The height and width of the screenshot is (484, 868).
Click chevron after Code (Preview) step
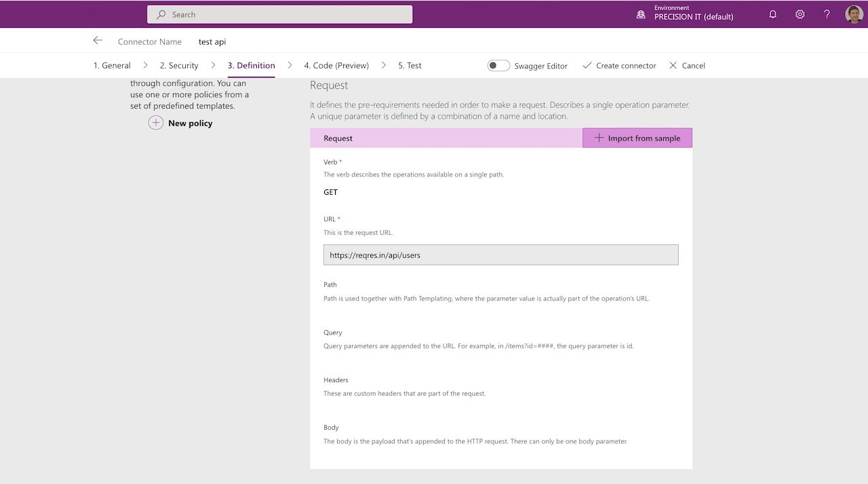tap(384, 65)
